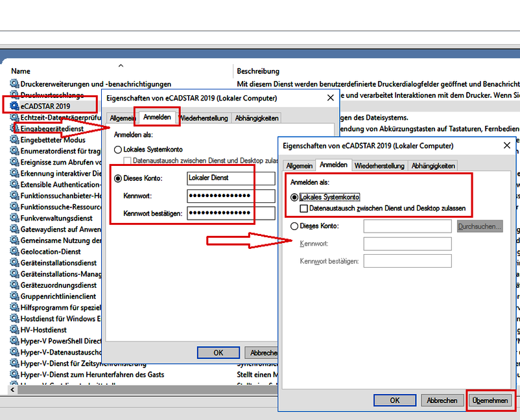Click gear icon of Gerätezuordnungsdienst row

click(x=14, y=285)
